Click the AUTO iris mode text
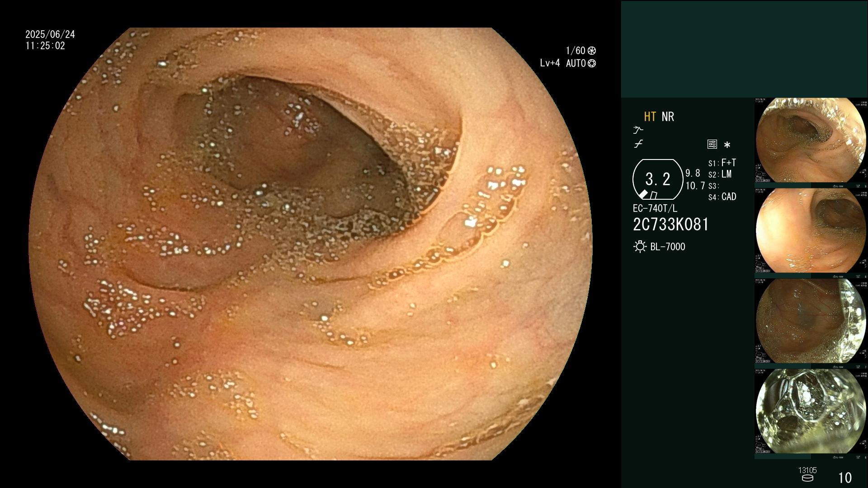Screen dimensions: 868x488 (x=576, y=63)
